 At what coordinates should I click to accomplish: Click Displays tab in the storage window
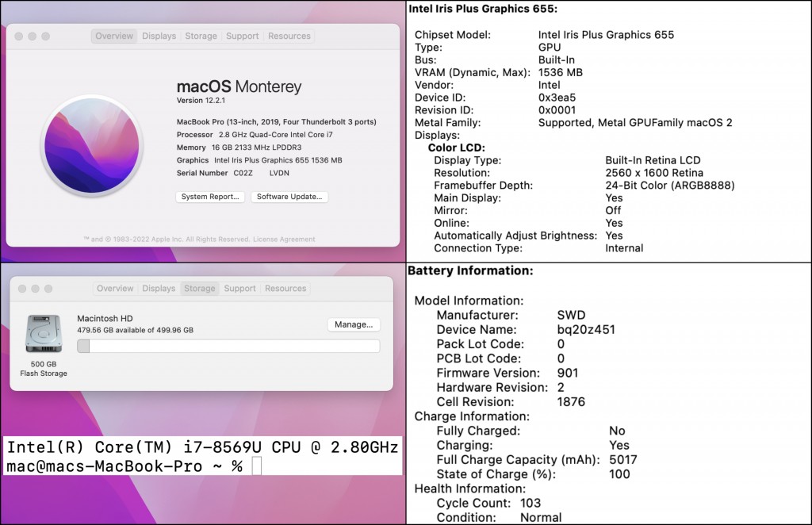click(159, 288)
